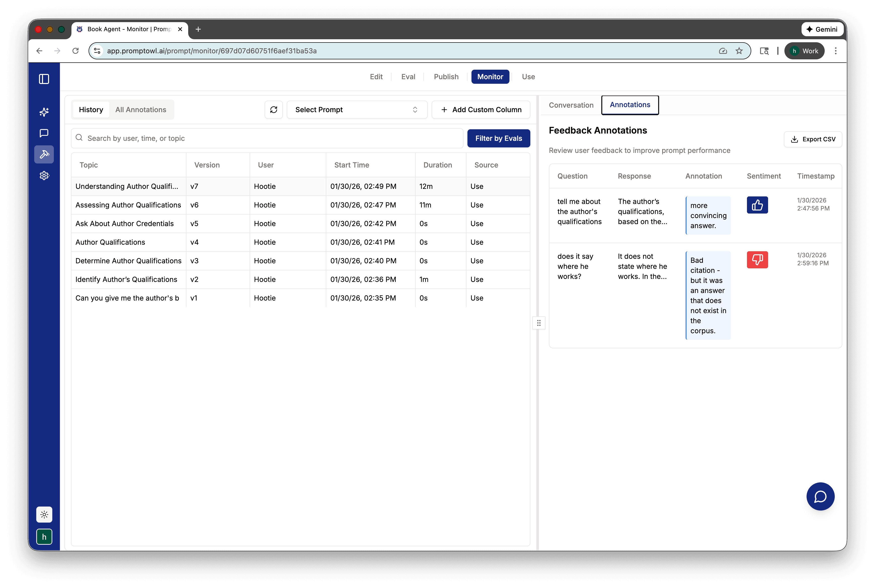875x588 pixels.
Task: Click the panel resize drag handle
Action: click(x=539, y=323)
